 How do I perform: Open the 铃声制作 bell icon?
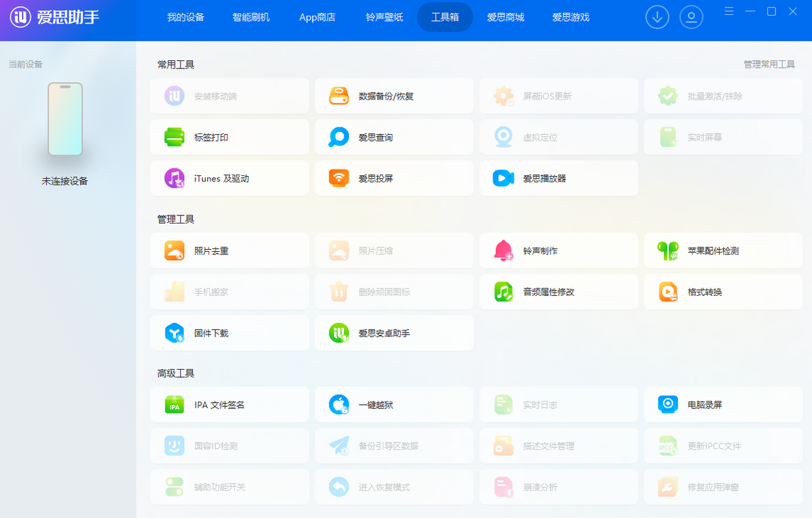503,251
